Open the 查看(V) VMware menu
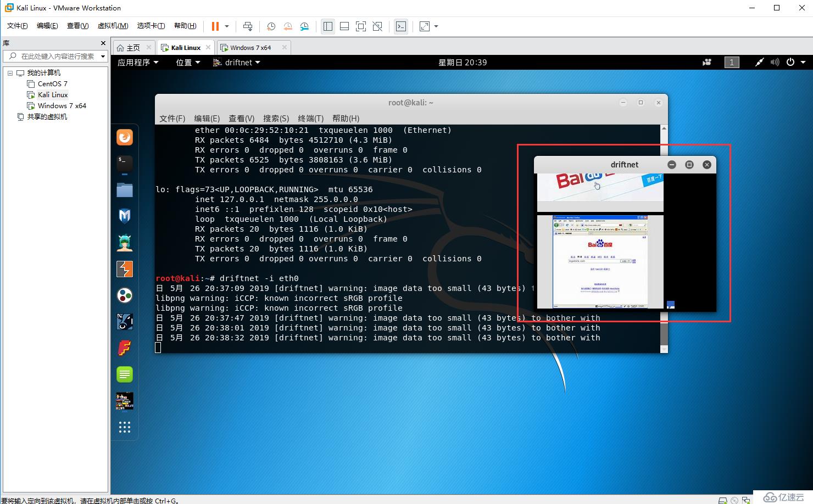Screen dimensions: 813x504 [77, 26]
